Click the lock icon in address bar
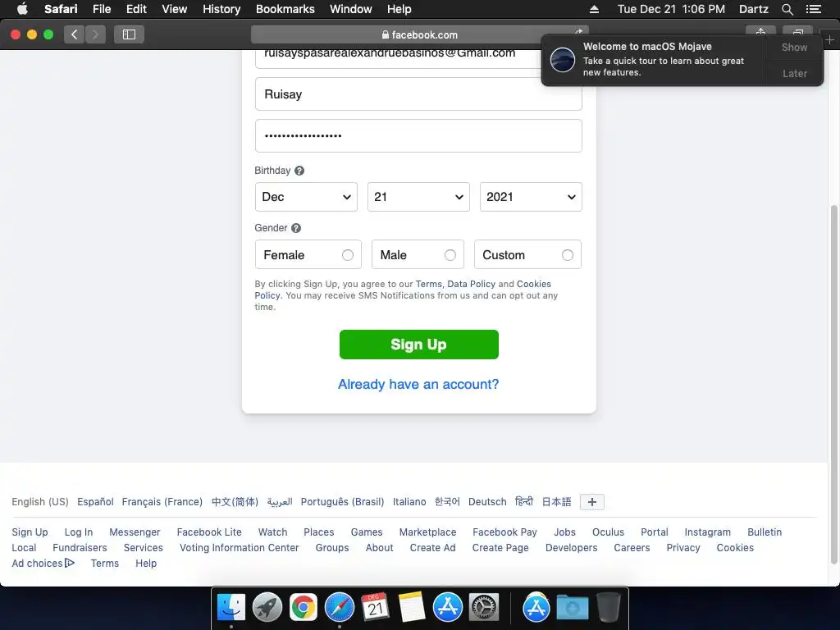 [386, 34]
